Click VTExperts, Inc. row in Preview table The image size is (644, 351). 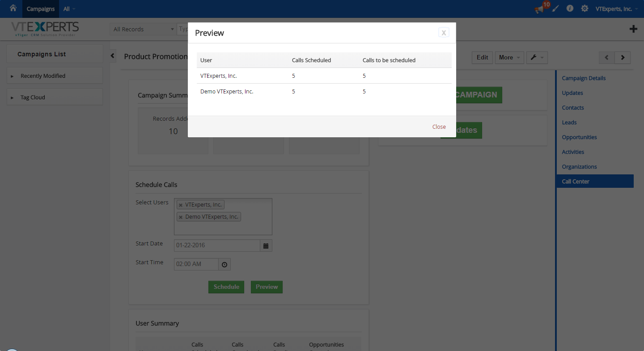324,76
